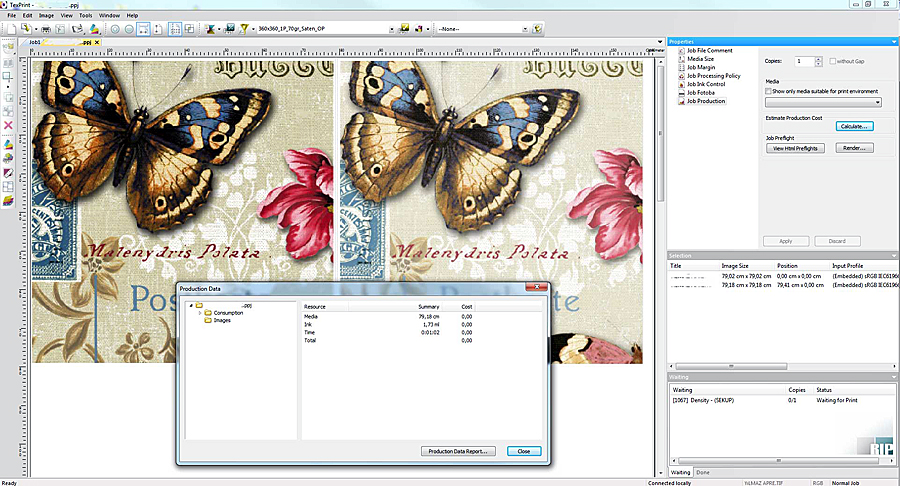Collapse the Properties panel header arrow
The height and width of the screenshot is (486, 900).
(x=894, y=42)
